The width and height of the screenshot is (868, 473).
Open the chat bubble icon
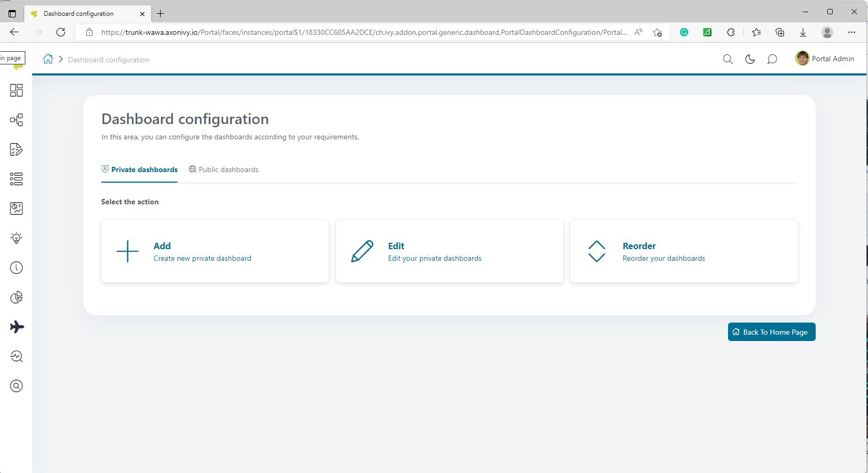point(772,59)
